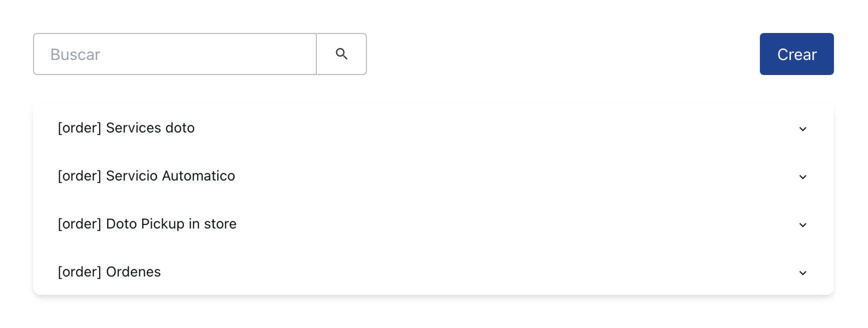Image resolution: width=868 pixels, height=328 pixels.
Task: Expand the Doto Pickup in store chevron
Action: 802,225
